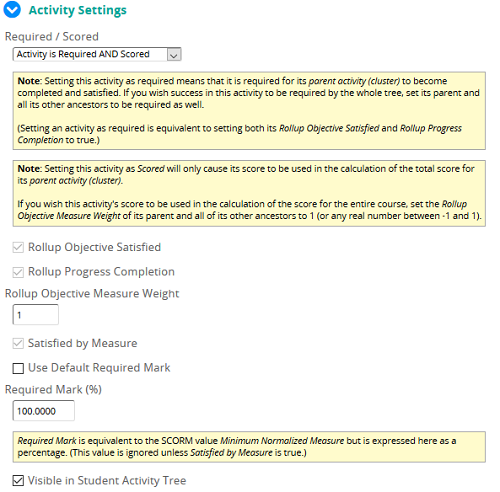Screen dimensions: 500x492
Task: Toggle Rollup Progress Completion checkbox
Action: pos(18,272)
